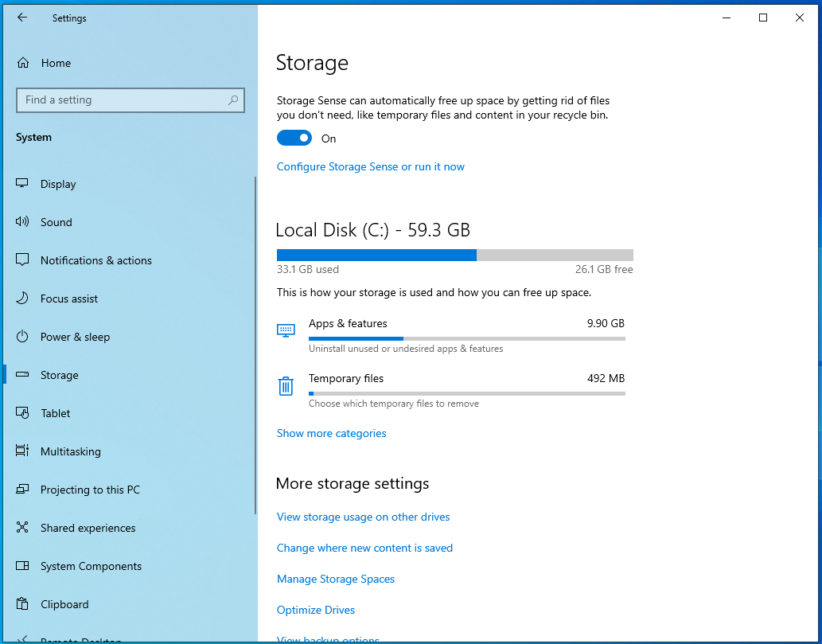The image size is (822, 644).
Task: Click the Clipboard icon
Action: pyautogui.click(x=22, y=603)
